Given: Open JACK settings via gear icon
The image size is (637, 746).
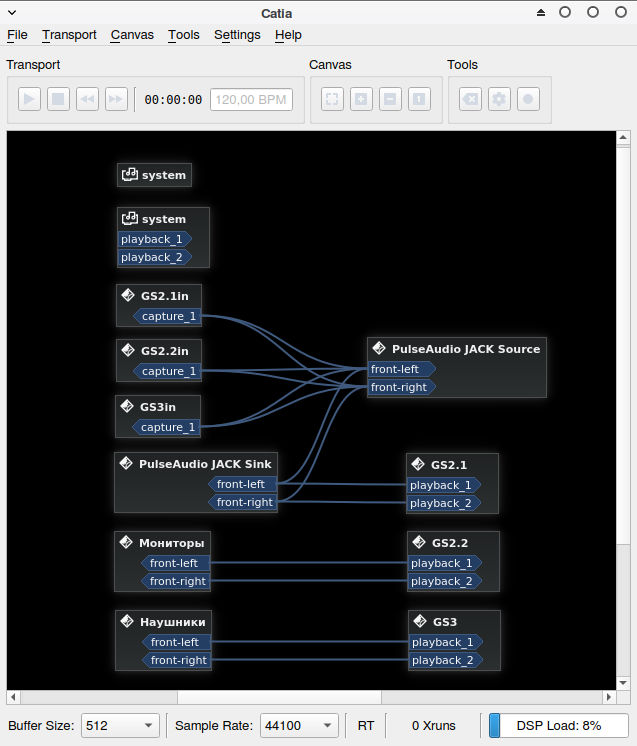Looking at the screenshot, I should click(499, 99).
